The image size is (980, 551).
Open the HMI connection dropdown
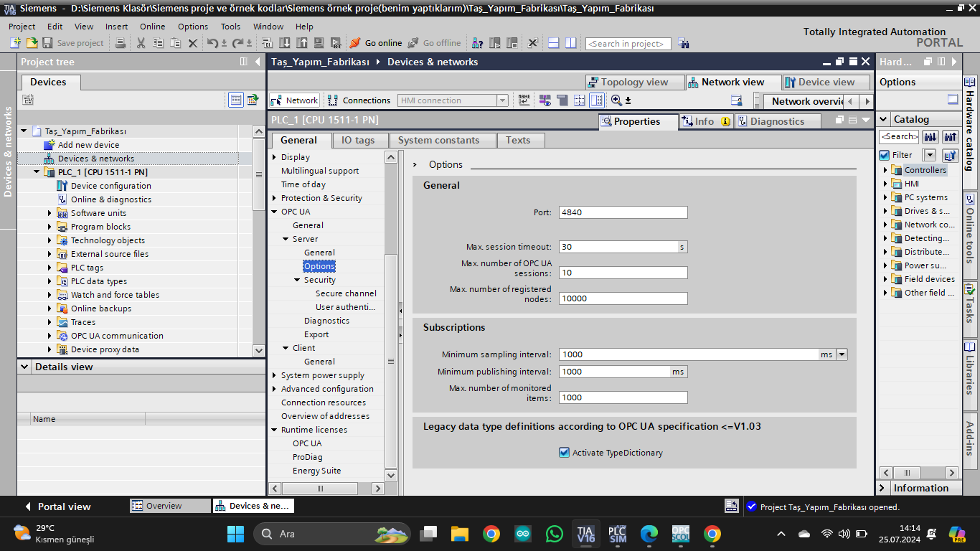coord(503,100)
